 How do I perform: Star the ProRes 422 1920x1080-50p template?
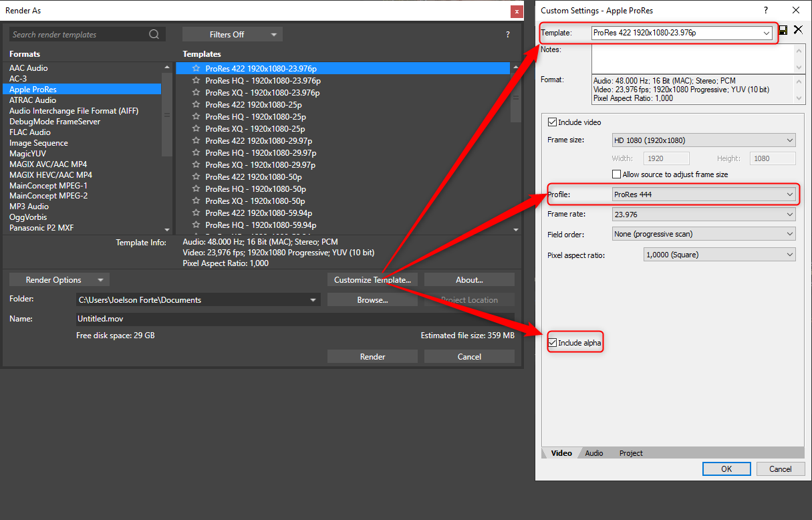point(196,177)
